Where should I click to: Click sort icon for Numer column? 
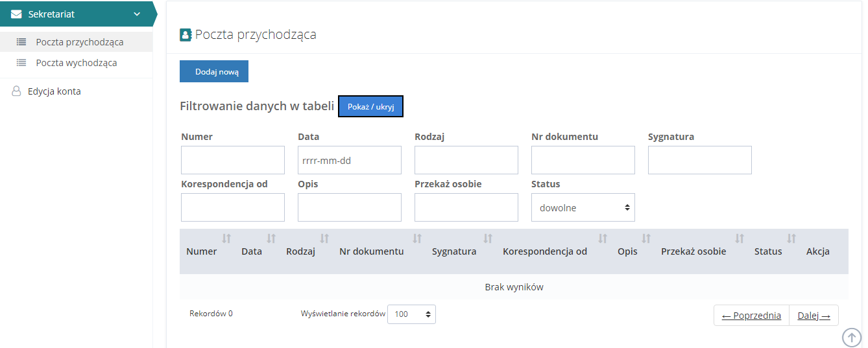click(x=226, y=238)
